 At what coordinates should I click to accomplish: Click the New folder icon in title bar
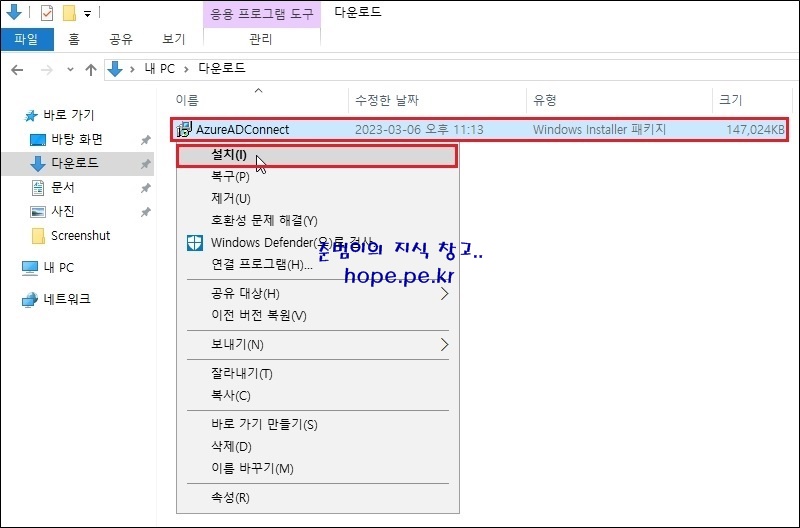coord(69,13)
